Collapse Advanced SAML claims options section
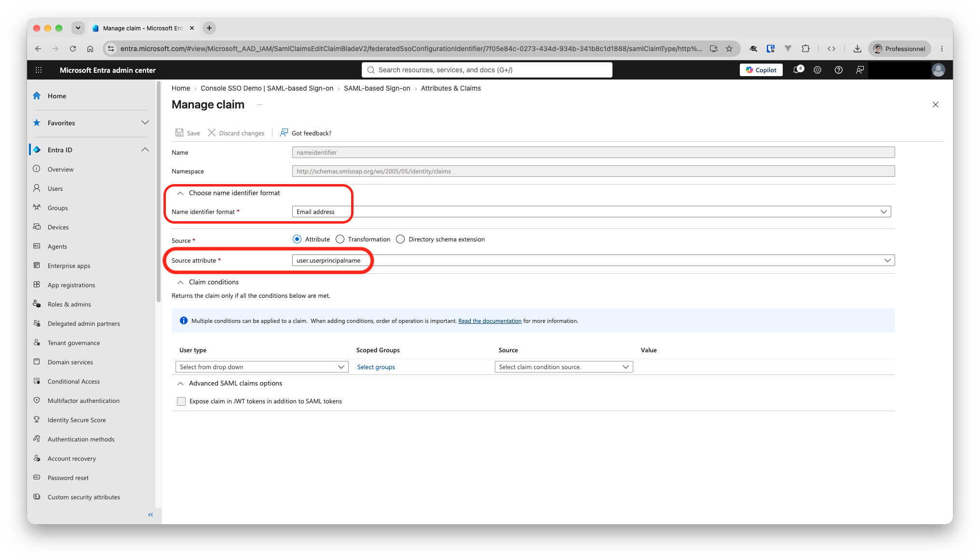This screenshot has height=560, width=980. point(180,384)
